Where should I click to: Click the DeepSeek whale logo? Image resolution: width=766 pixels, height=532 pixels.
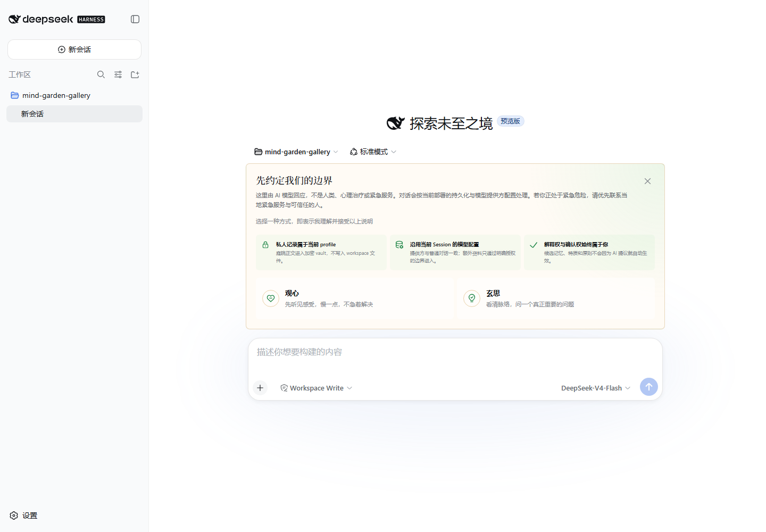click(x=14, y=19)
